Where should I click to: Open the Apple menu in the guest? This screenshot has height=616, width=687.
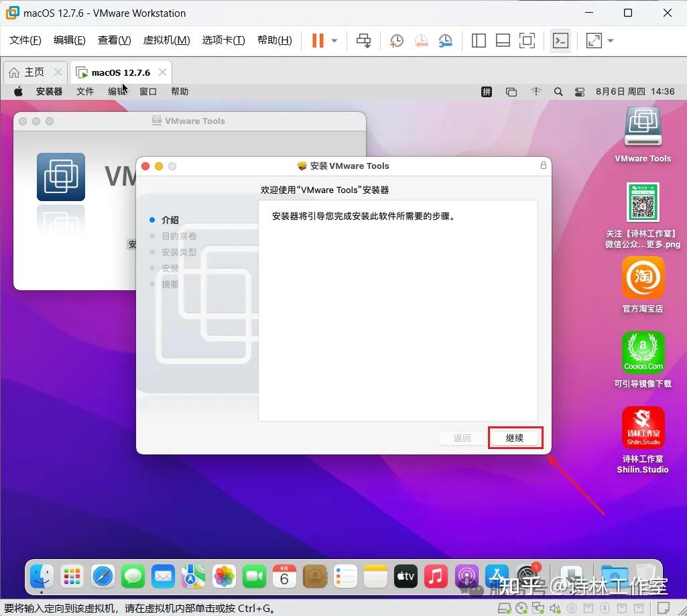tap(18, 91)
